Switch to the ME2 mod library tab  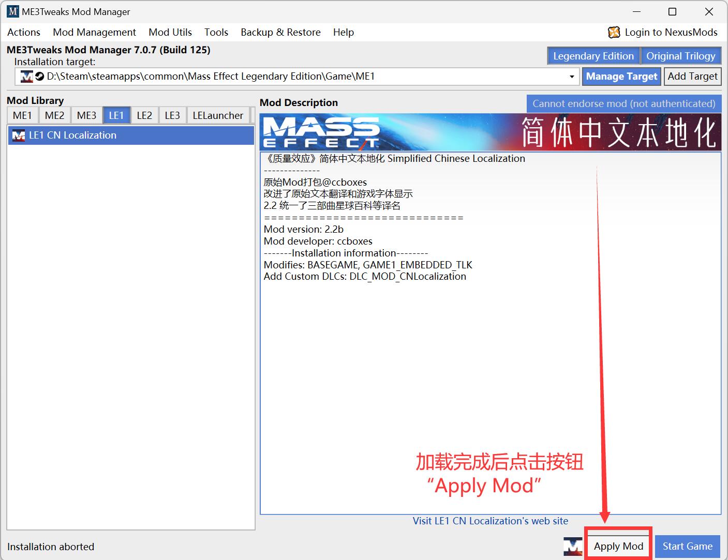click(54, 115)
